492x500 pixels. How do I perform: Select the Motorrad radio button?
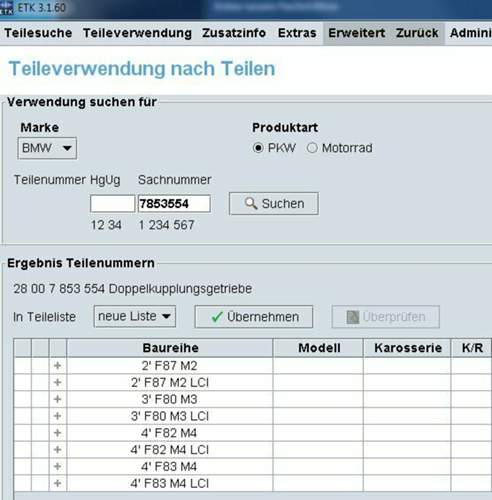click(312, 148)
